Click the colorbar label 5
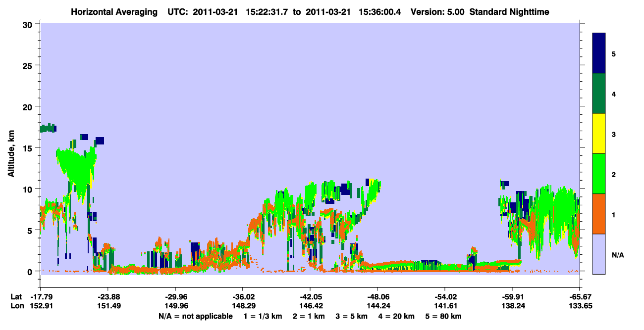This screenshot has width=644, height=330. pyautogui.click(x=614, y=53)
